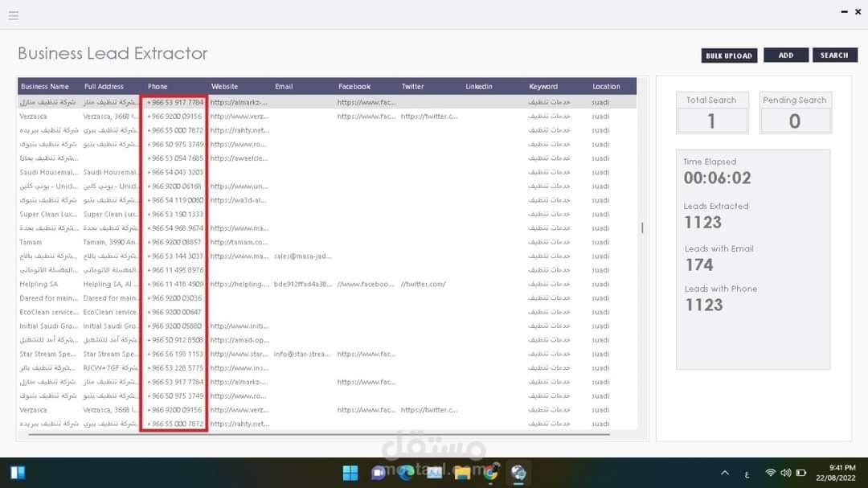Screen dimensions: 868x488
Task: Click email cell info@star-strea...
Action: pos(302,354)
